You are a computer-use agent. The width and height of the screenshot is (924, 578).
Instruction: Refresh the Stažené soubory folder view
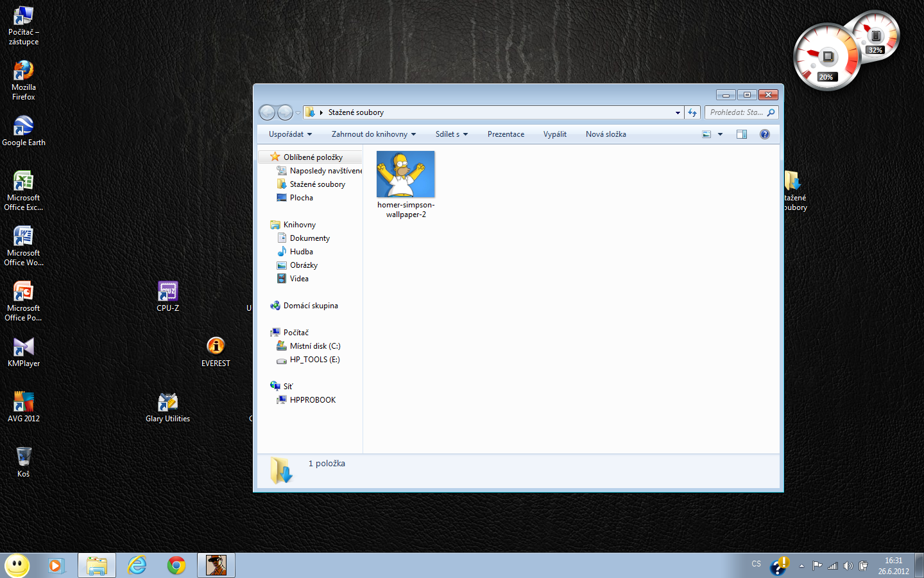tap(692, 112)
